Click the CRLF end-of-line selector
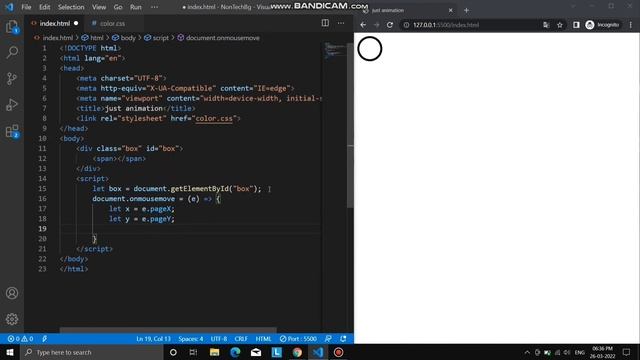 [241, 339]
